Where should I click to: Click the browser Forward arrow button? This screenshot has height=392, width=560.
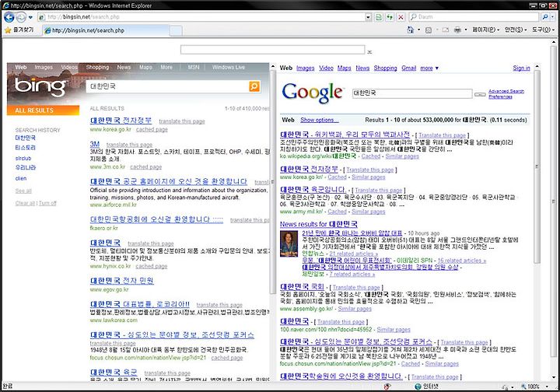pos(22,17)
